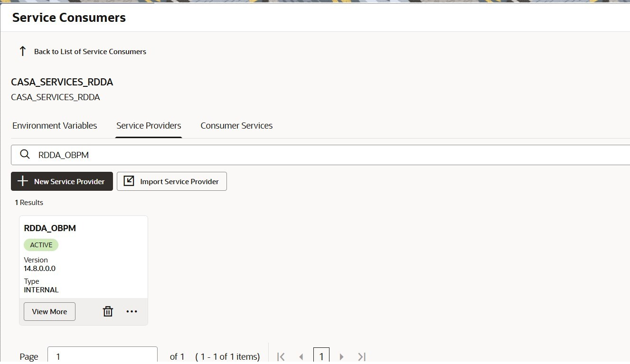The width and height of the screenshot is (630, 364).
Task: Click View More on RDDA_OBPM card
Action: point(49,311)
